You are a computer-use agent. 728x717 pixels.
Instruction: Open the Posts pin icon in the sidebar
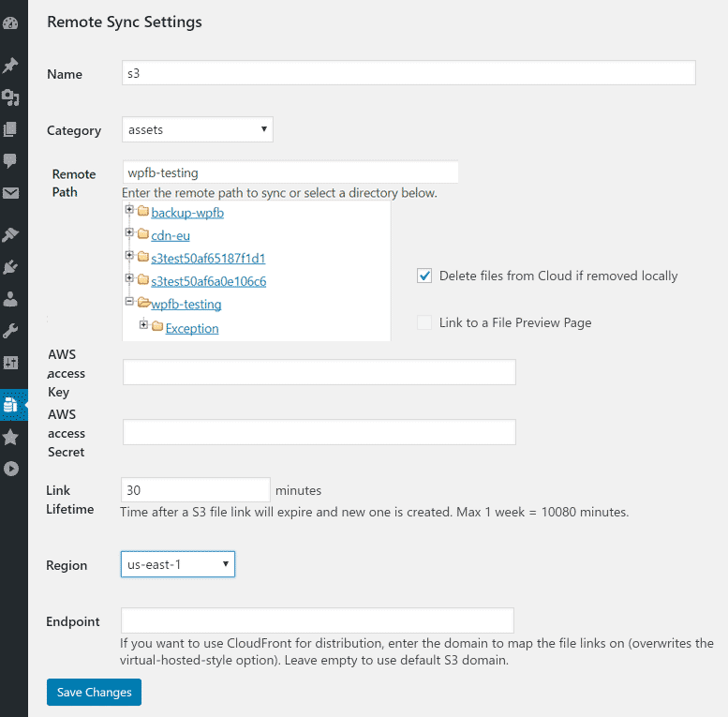tap(10, 65)
